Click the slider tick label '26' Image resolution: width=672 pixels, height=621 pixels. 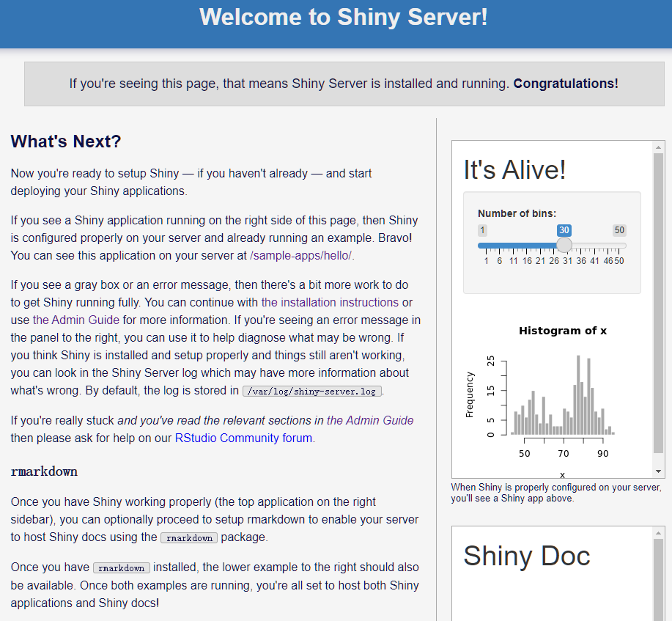tap(554, 261)
